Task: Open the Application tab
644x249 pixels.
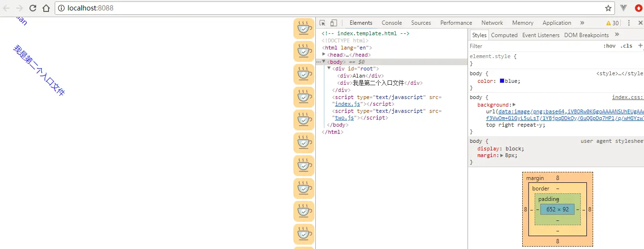Action: tap(557, 23)
